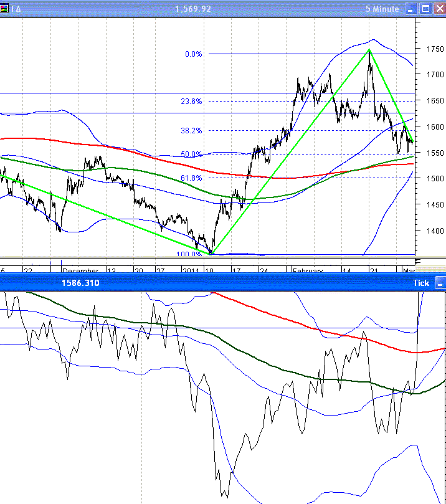Screen dimensions: 446x504
Task: Select the 61.8% Fibonacci retracement label
Action: click(191, 178)
